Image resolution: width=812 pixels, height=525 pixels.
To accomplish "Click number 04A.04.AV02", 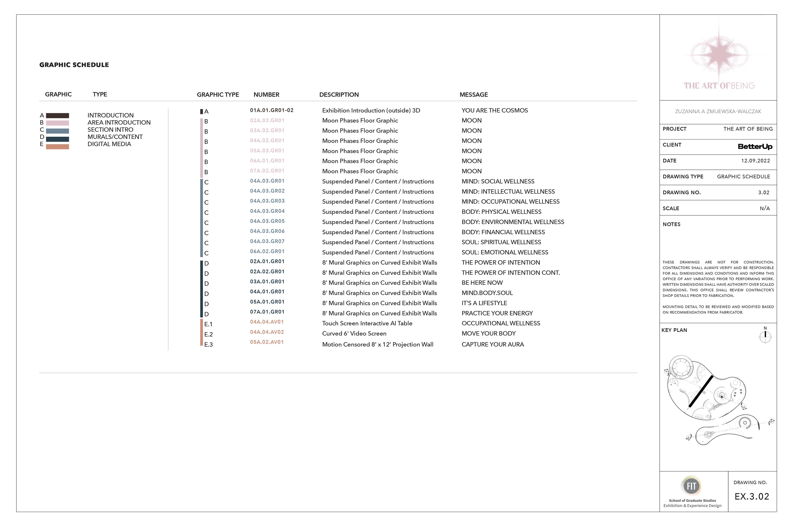I will tap(267, 332).
